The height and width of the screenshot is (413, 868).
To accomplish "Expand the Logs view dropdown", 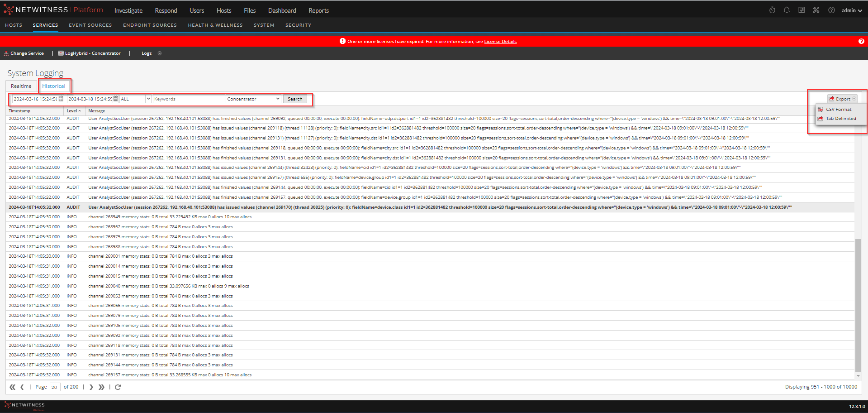I will tap(160, 53).
